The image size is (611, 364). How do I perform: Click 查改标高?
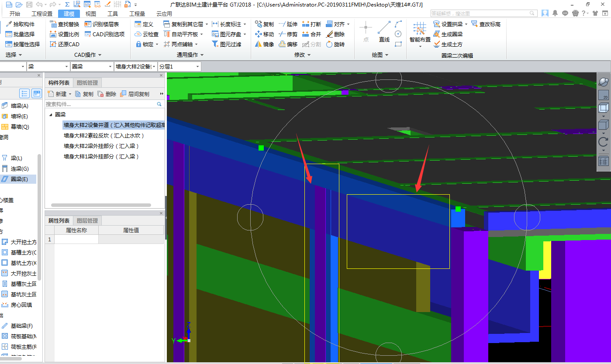tap(486, 24)
